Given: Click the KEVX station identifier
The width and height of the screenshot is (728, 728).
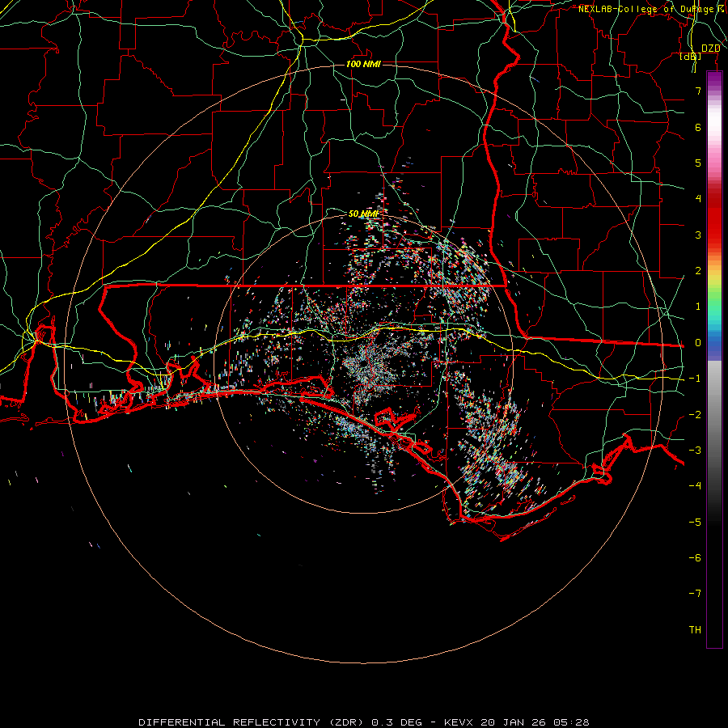Looking at the screenshot, I should (x=459, y=722).
